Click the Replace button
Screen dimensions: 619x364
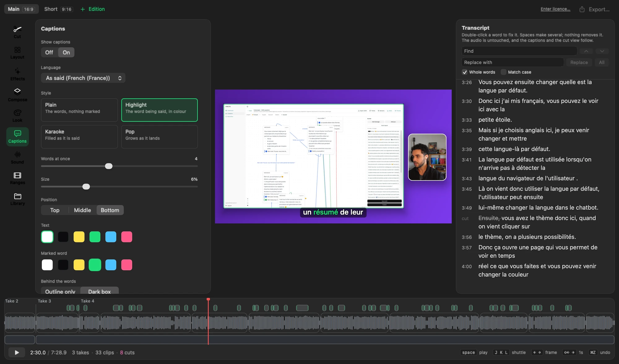pyautogui.click(x=579, y=62)
